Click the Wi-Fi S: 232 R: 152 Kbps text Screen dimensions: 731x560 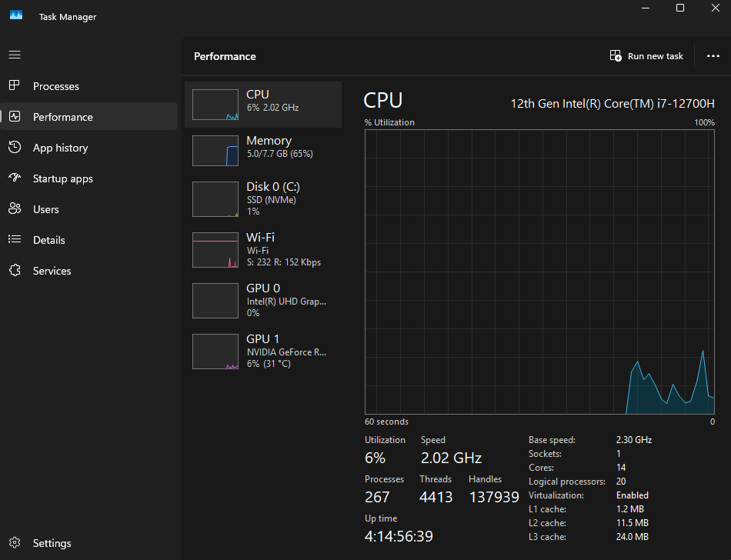tap(284, 262)
